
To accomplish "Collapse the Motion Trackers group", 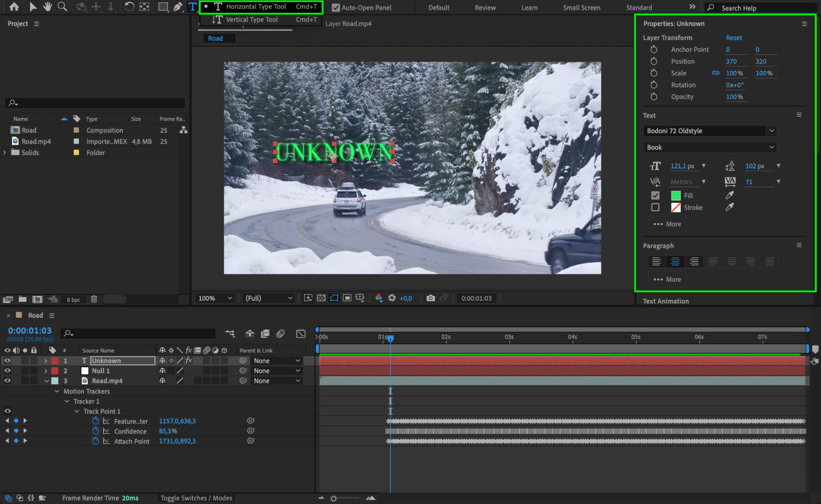I will pos(57,391).
